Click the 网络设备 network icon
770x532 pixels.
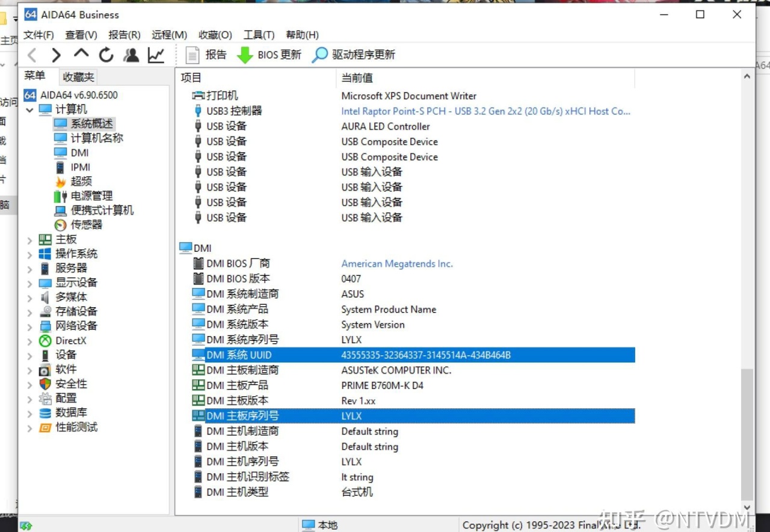[x=45, y=326]
